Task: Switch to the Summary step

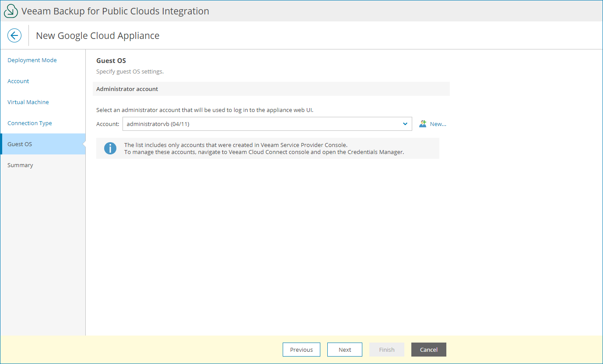Action: pyautogui.click(x=20, y=165)
